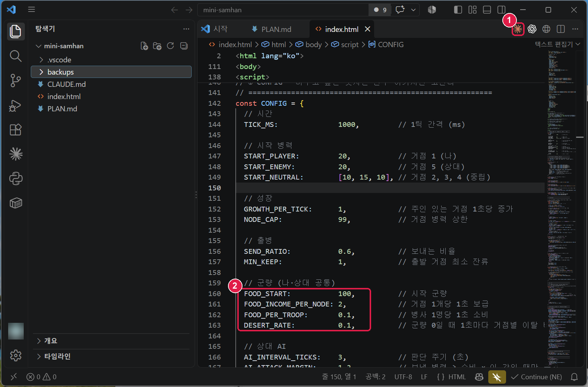Open the ChatGPT Codex editor title icon
The image size is (588, 387).
pos(532,29)
